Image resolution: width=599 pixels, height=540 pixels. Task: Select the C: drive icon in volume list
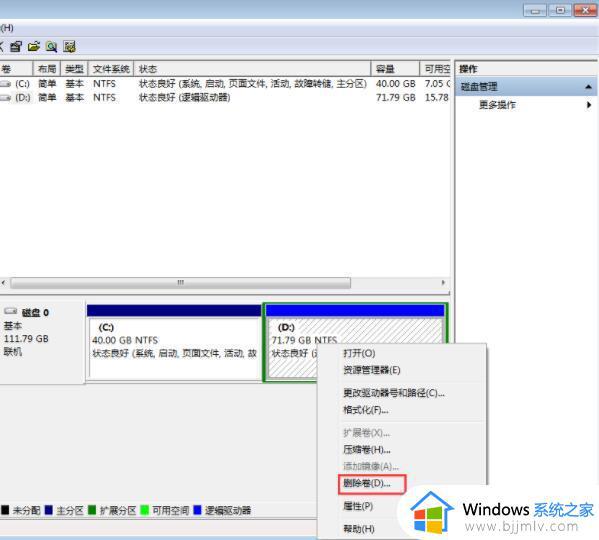coord(5,84)
